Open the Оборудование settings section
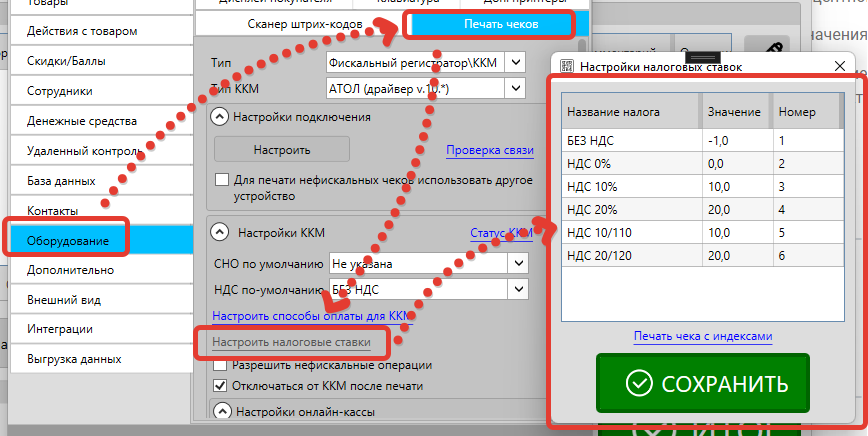This screenshot has width=868, height=436. [101, 241]
